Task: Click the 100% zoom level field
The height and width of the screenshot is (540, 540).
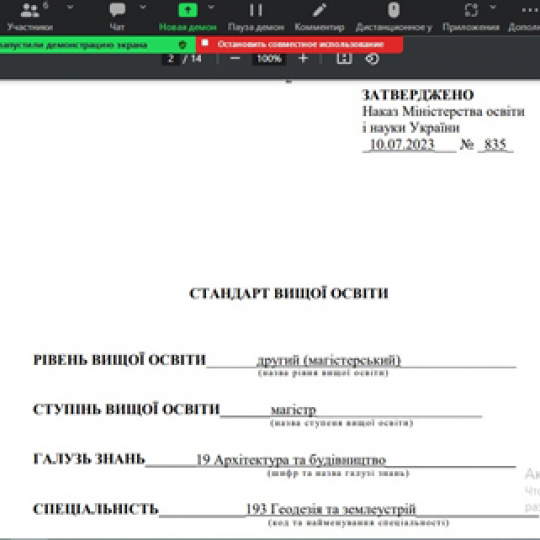Action: click(269, 59)
